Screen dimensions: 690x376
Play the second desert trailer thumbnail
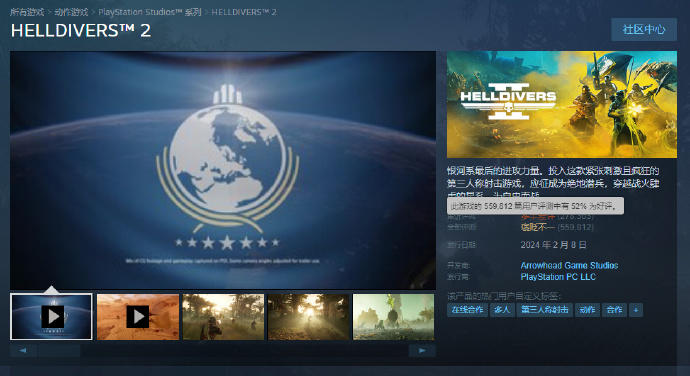click(138, 317)
